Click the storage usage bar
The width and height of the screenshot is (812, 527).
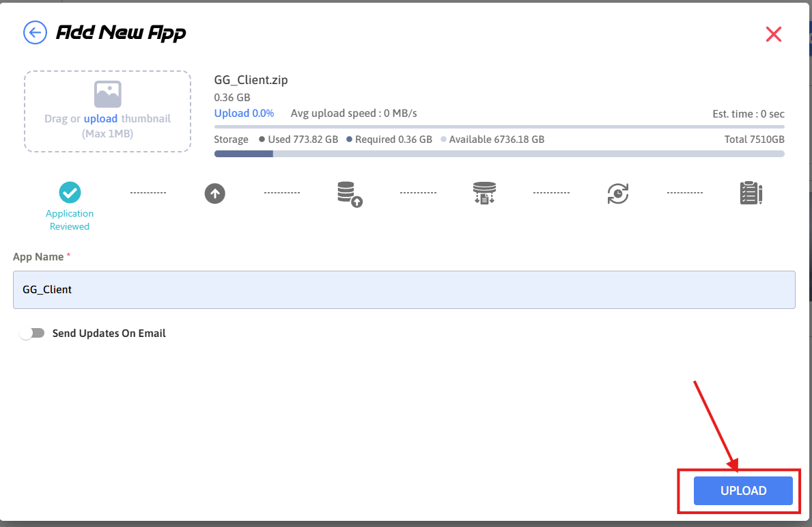pos(499,154)
